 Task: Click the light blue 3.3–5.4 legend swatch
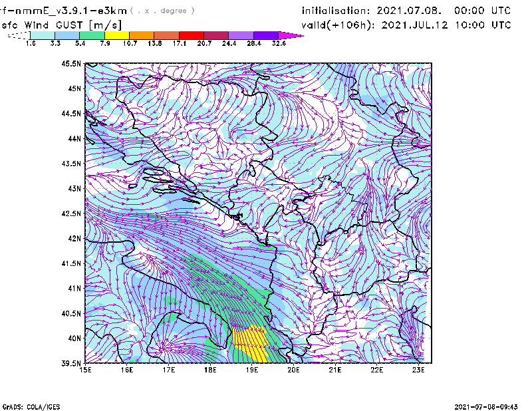click(x=67, y=35)
